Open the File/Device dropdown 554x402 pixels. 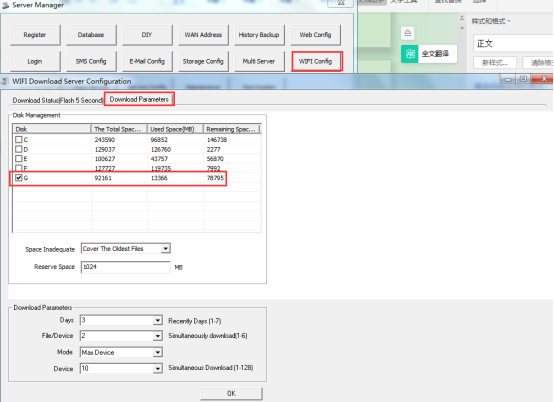pyautogui.click(x=158, y=336)
